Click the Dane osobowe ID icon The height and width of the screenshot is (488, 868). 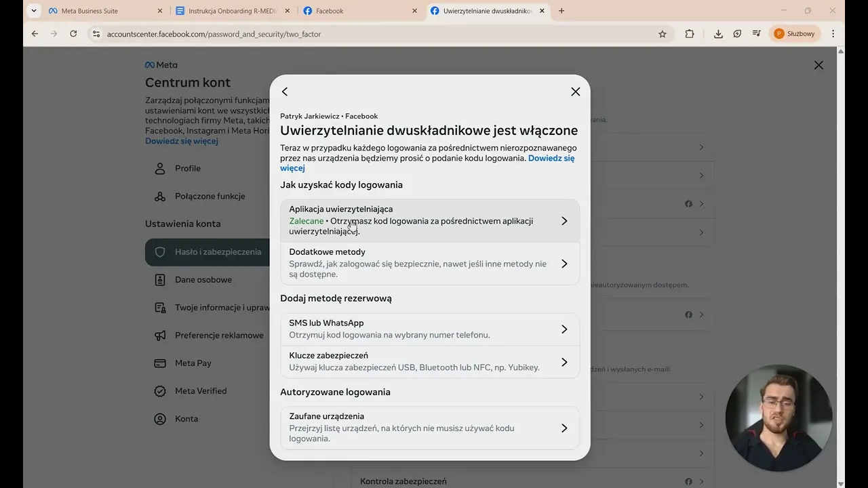pyautogui.click(x=160, y=279)
